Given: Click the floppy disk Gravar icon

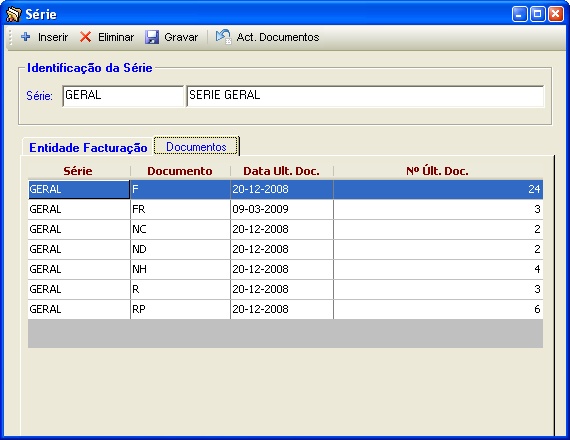Looking at the screenshot, I should 152,37.
